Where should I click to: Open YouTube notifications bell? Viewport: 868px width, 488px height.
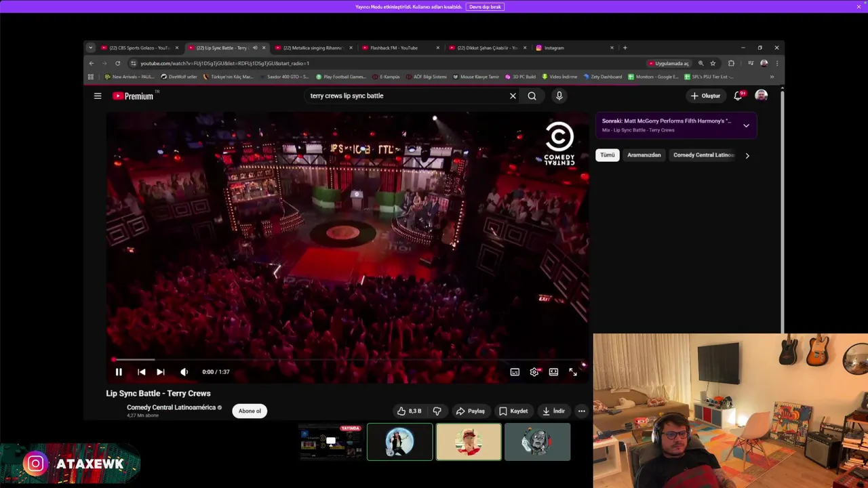pos(738,96)
